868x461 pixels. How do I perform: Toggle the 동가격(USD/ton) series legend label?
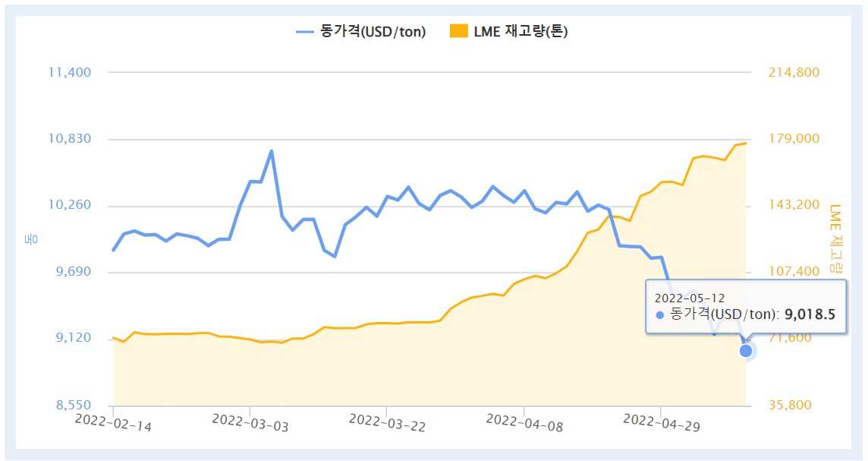click(373, 31)
